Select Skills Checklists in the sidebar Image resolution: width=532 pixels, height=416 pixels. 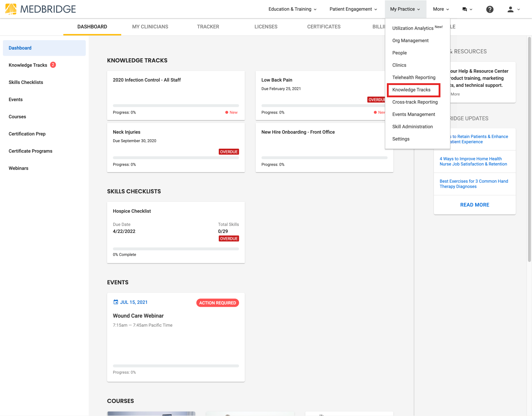pos(26,82)
